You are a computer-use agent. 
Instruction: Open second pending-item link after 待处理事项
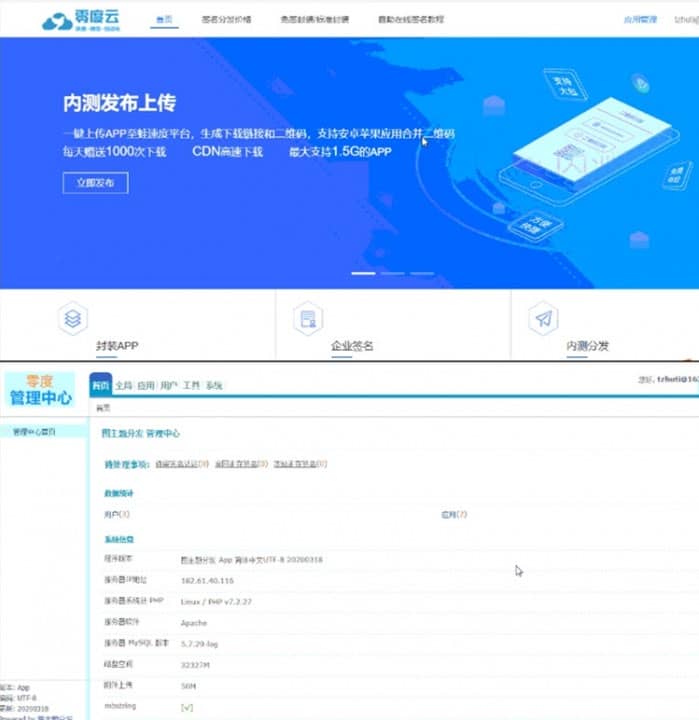pyautogui.click(x=242, y=464)
